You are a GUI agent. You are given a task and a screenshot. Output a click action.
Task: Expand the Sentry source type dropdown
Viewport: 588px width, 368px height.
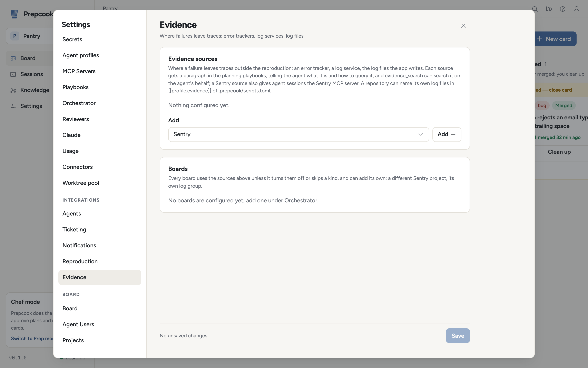coord(298,134)
